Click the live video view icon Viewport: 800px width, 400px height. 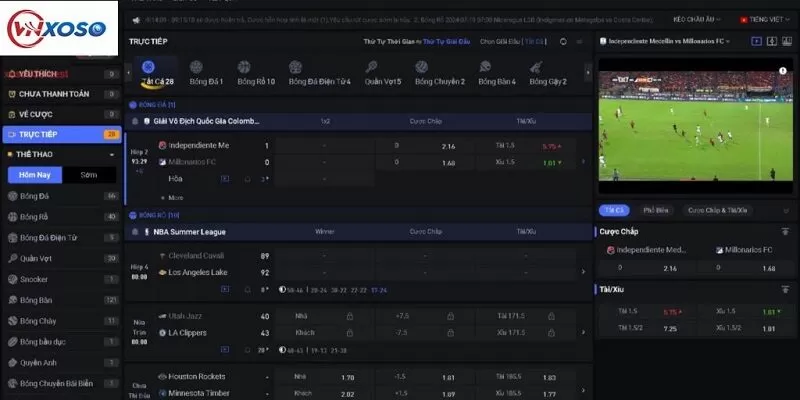click(x=757, y=41)
